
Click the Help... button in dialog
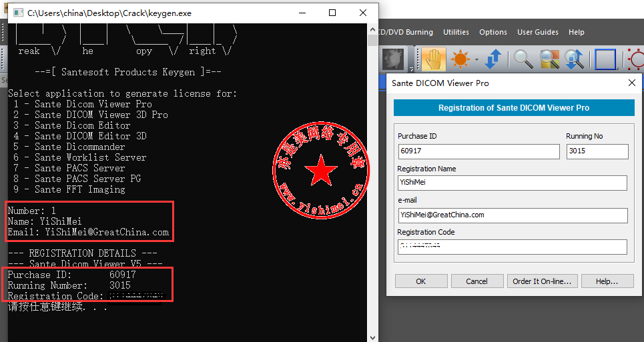[607, 281]
